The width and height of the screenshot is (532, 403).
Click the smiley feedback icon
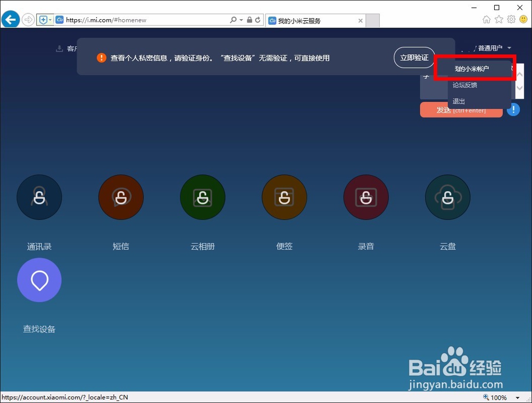523,19
